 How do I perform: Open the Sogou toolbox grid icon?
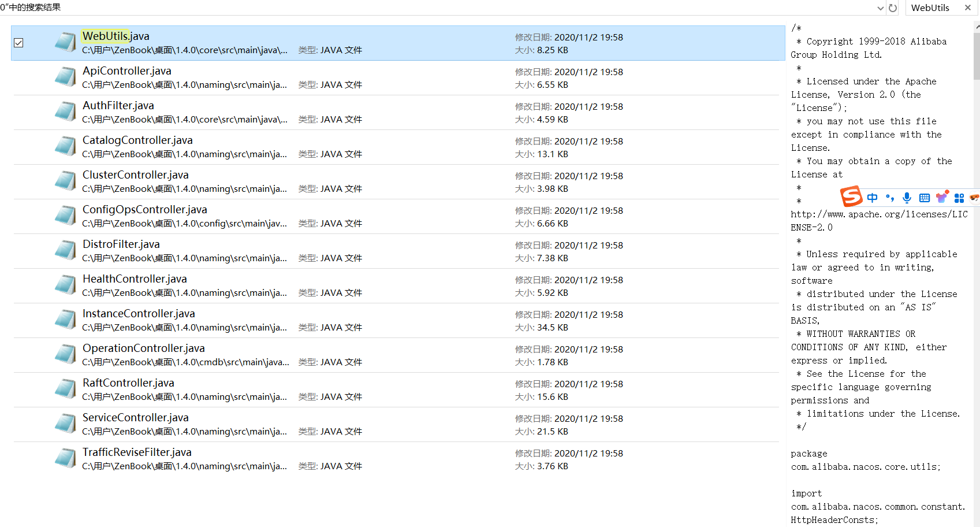[x=959, y=198]
